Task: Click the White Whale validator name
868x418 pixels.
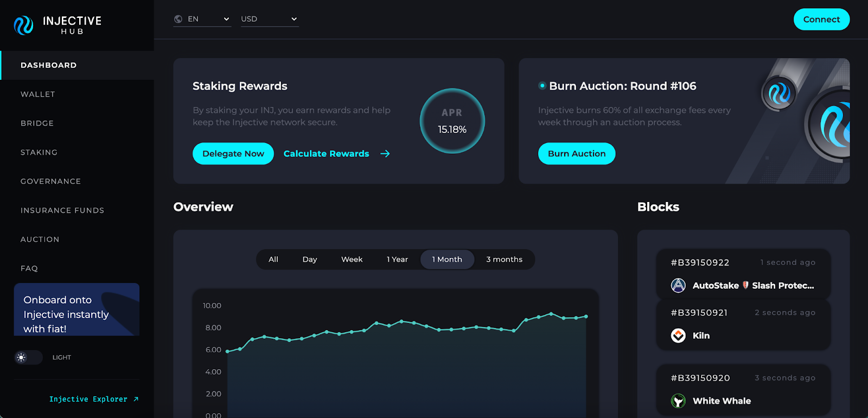Action: click(722, 401)
